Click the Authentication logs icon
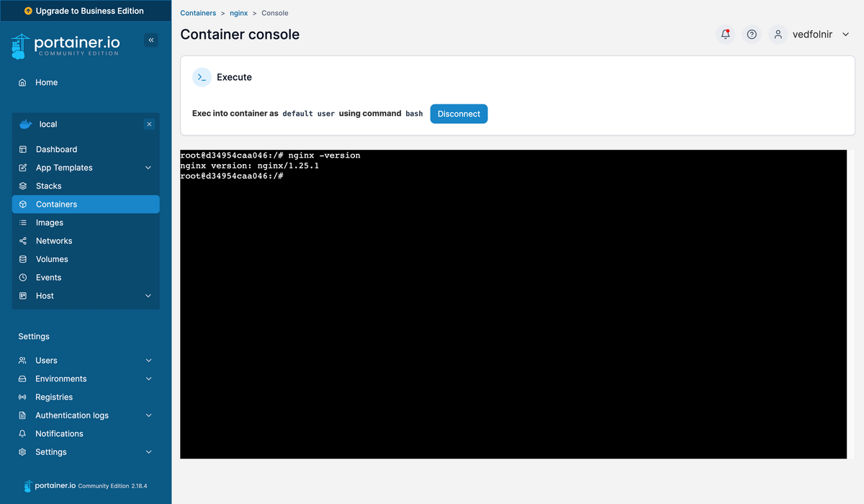864x504 pixels. click(x=22, y=415)
